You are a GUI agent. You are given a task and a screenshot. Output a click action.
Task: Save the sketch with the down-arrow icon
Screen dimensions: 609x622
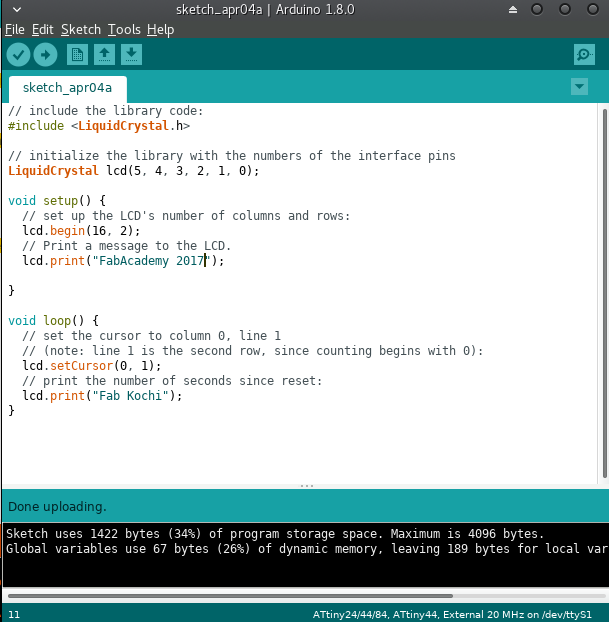pyautogui.click(x=131, y=54)
